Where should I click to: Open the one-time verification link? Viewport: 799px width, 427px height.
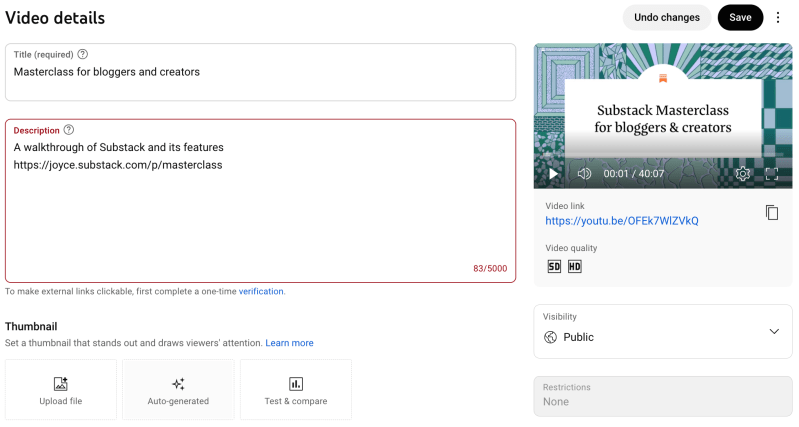(x=261, y=291)
